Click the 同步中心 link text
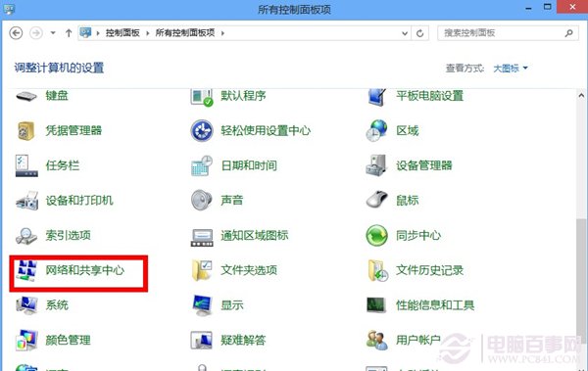Image resolution: width=588 pixels, height=371 pixels. tap(418, 235)
